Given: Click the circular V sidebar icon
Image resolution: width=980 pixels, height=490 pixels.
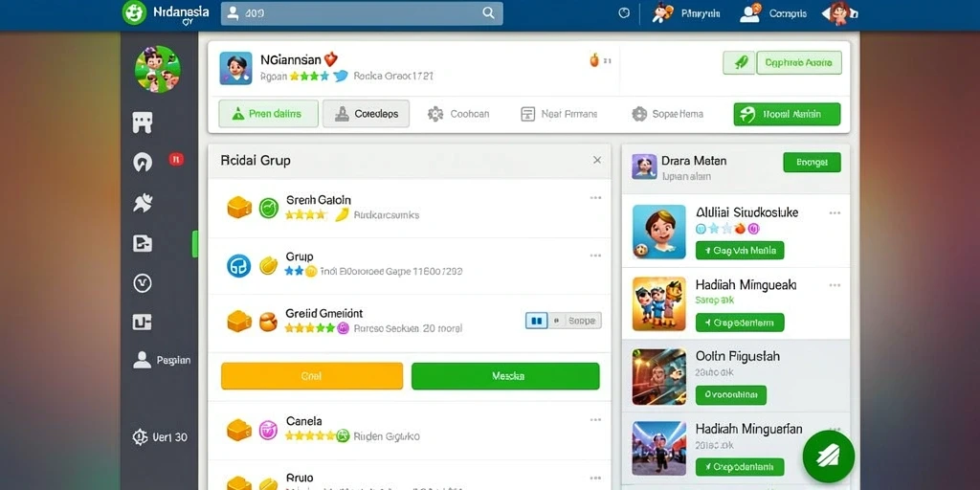Looking at the screenshot, I should (x=143, y=283).
